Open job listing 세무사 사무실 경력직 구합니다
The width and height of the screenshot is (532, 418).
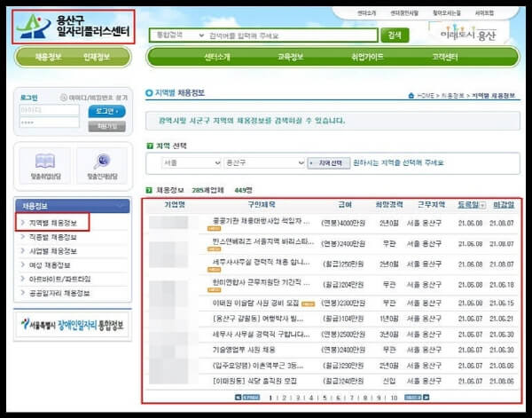tap(261, 335)
